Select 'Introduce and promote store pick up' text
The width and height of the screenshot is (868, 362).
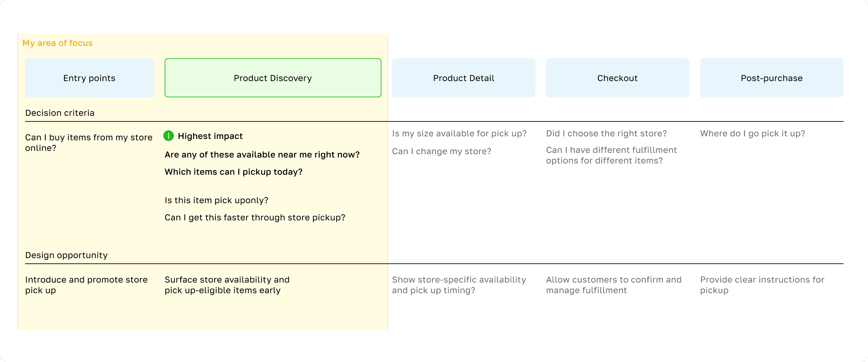pyautogui.click(x=86, y=285)
